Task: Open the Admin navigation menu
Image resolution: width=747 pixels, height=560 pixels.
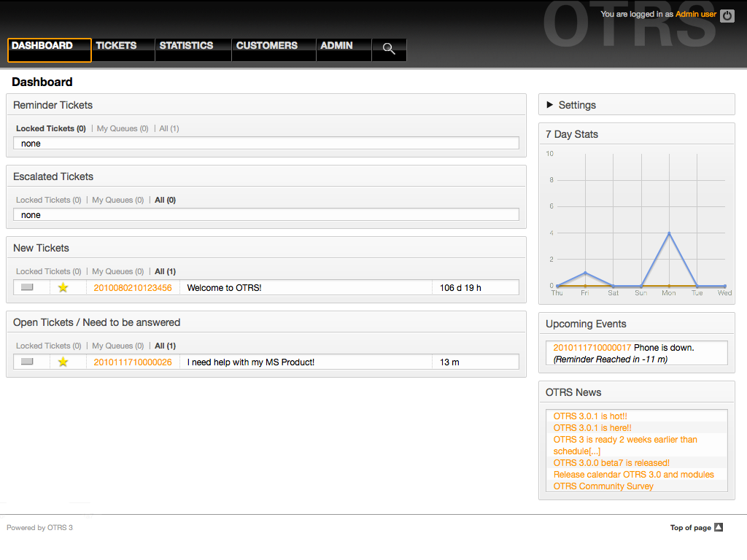Action: [344, 50]
